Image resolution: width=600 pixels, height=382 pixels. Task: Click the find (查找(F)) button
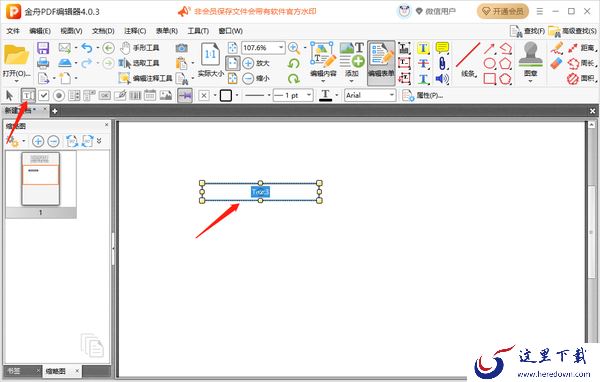coord(527,31)
